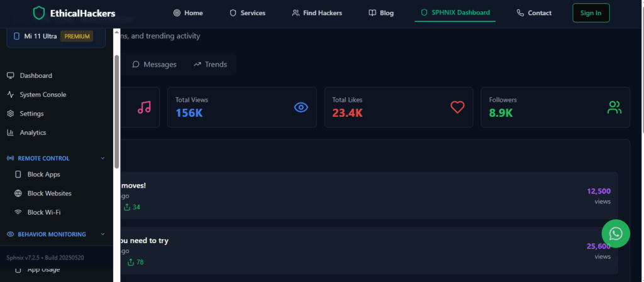Screen dimensions: 644x282
Task: Click the EthicalHackers shield logo icon
Action: tap(39, 13)
